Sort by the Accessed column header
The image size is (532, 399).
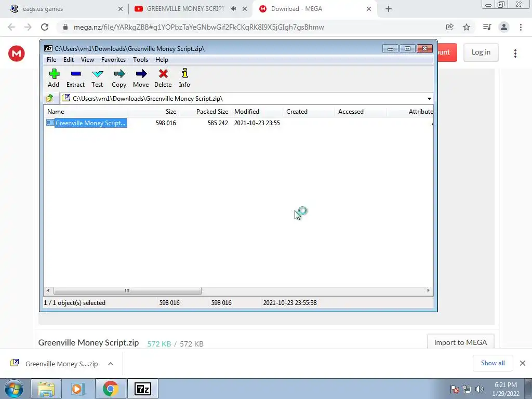[361, 112]
